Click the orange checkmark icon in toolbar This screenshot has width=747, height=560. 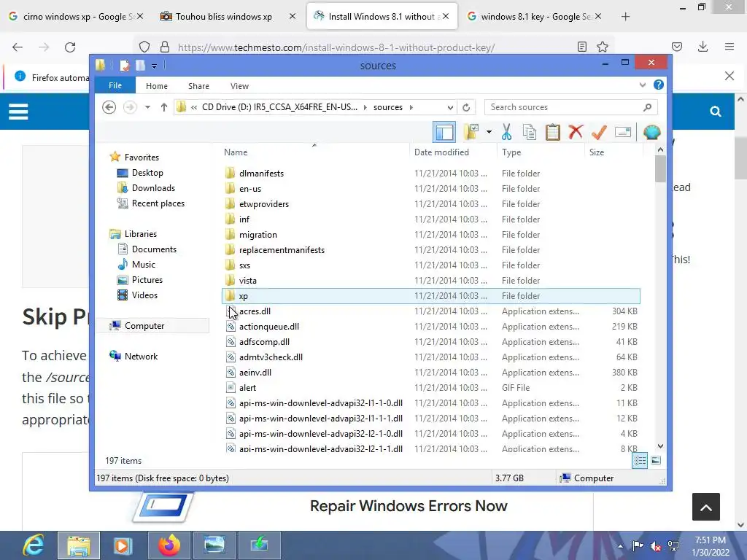coord(599,132)
